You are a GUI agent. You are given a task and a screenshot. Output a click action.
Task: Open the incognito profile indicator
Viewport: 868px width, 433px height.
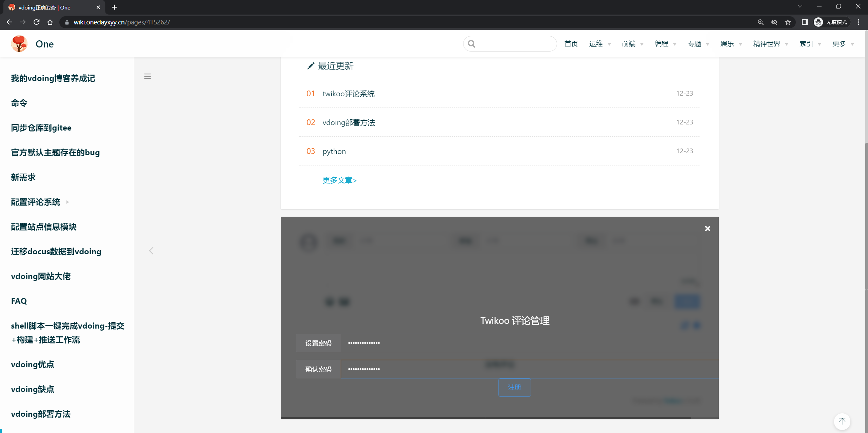(831, 22)
